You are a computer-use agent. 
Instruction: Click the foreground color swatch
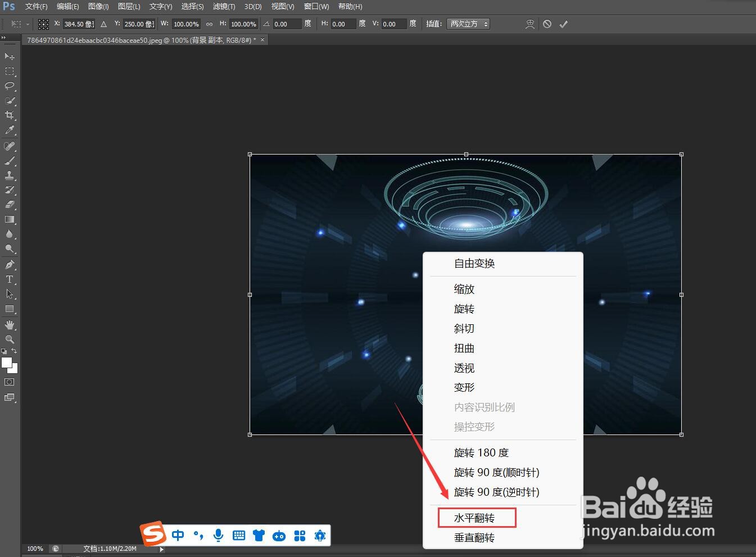(7, 363)
